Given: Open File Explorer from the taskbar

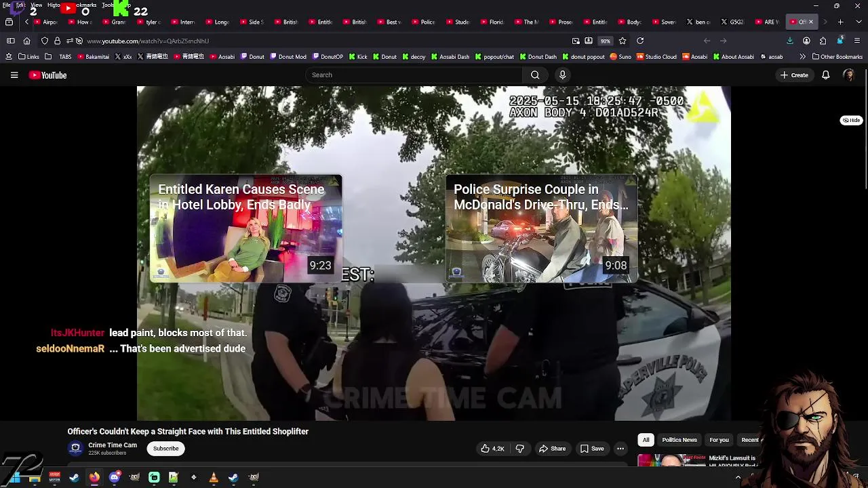Looking at the screenshot, I should pyautogui.click(x=35, y=477).
